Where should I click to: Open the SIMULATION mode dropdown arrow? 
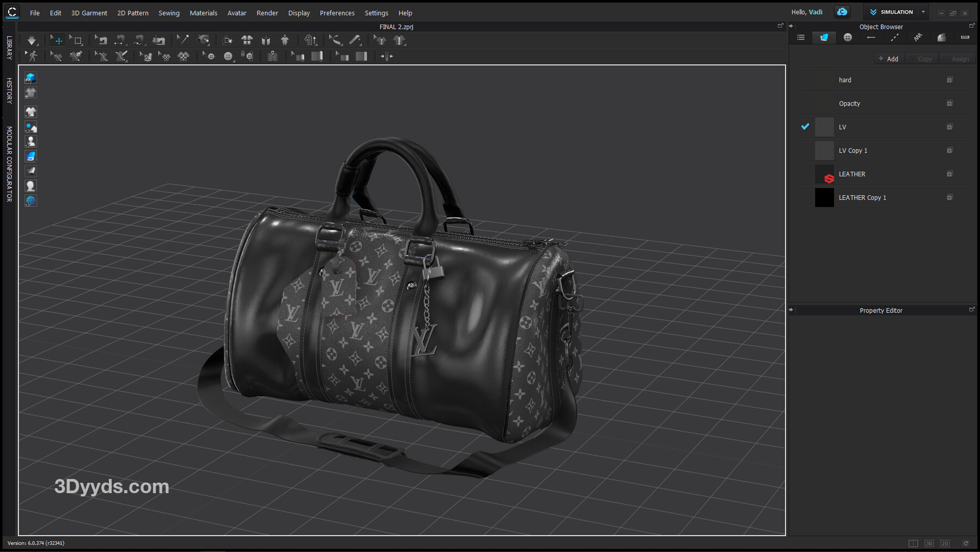coord(923,12)
